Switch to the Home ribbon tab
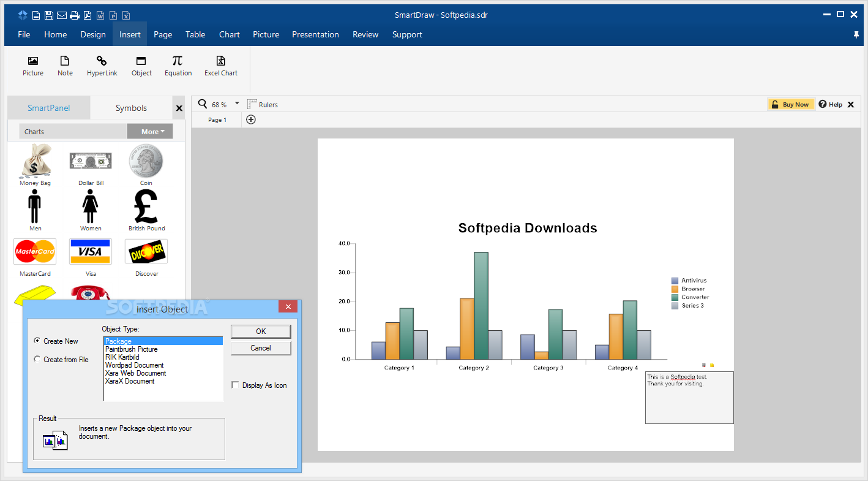This screenshot has height=481, width=868. pos(55,34)
